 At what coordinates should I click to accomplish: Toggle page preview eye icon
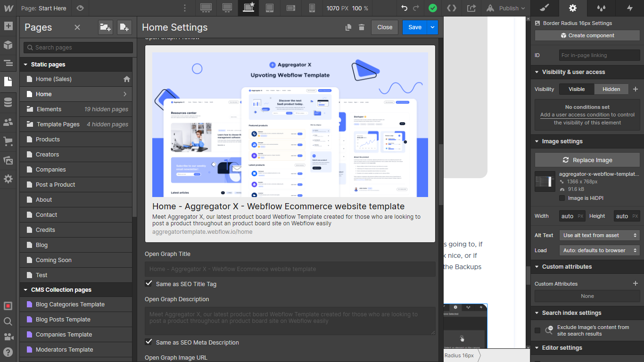click(80, 8)
